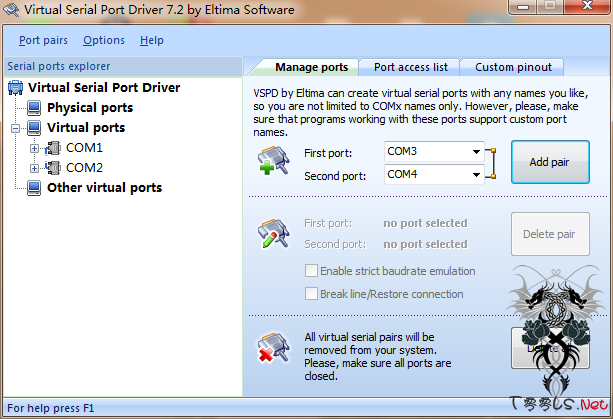Select Virtual Serial Port Driver tree root label
This screenshot has width=613, height=419.
point(104,88)
